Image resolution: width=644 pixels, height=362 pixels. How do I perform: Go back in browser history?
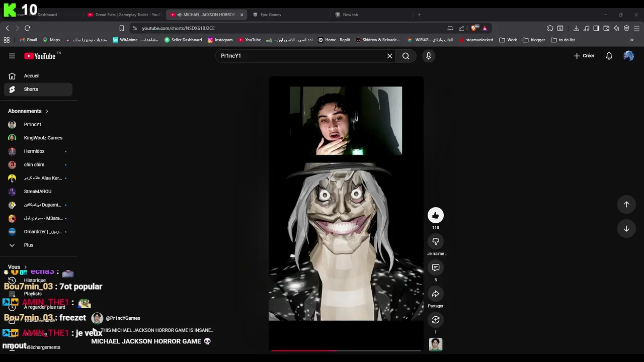pyautogui.click(x=7, y=28)
